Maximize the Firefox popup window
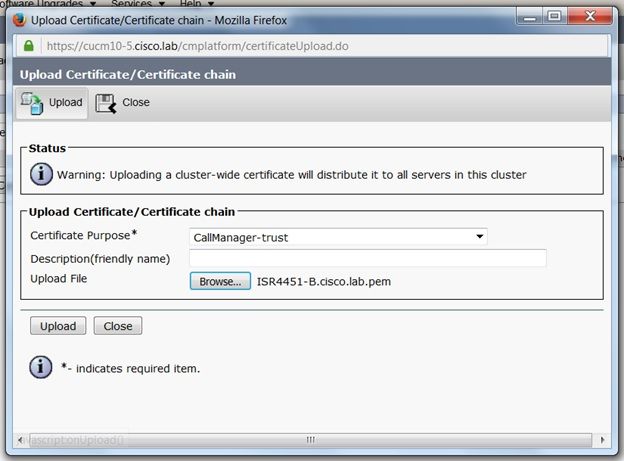The height and width of the screenshot is (461, 624). pyautogui.click(x=554, y=16)
